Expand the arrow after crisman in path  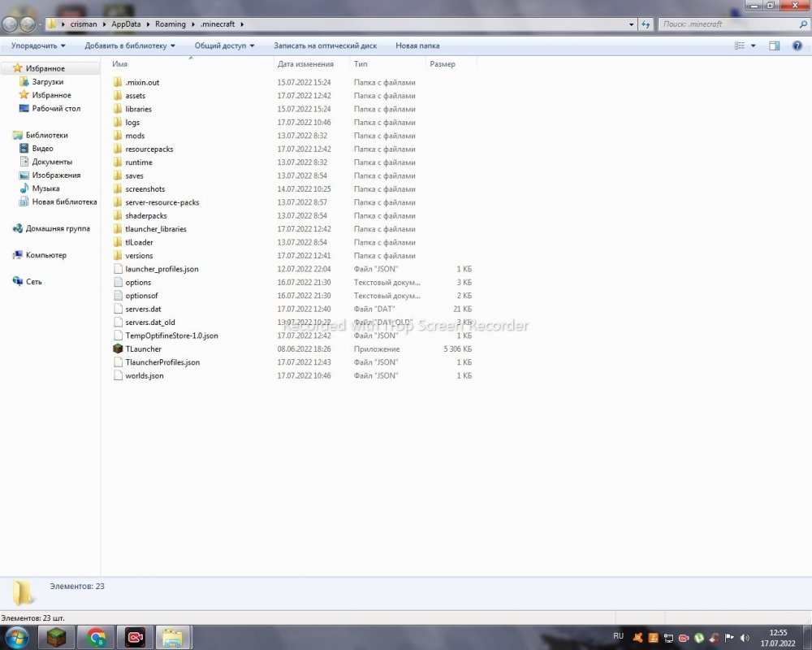(x=104, y=24)
